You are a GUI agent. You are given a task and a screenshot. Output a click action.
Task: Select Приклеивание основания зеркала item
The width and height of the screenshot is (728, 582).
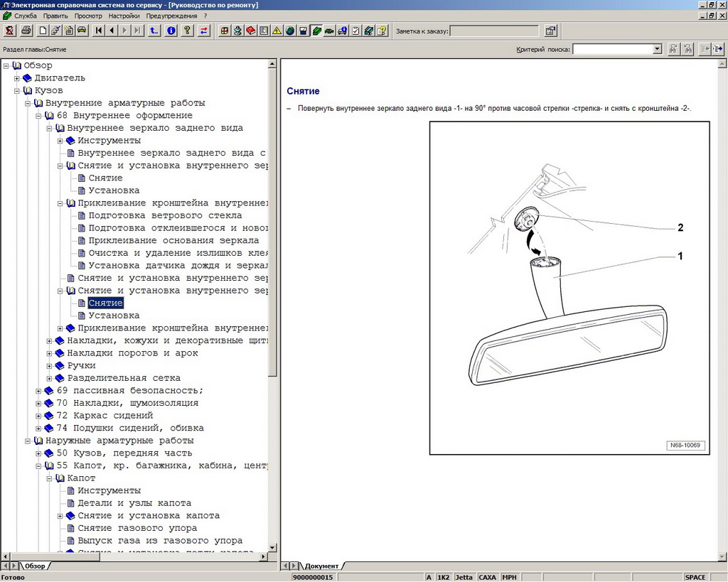point(173,240)
